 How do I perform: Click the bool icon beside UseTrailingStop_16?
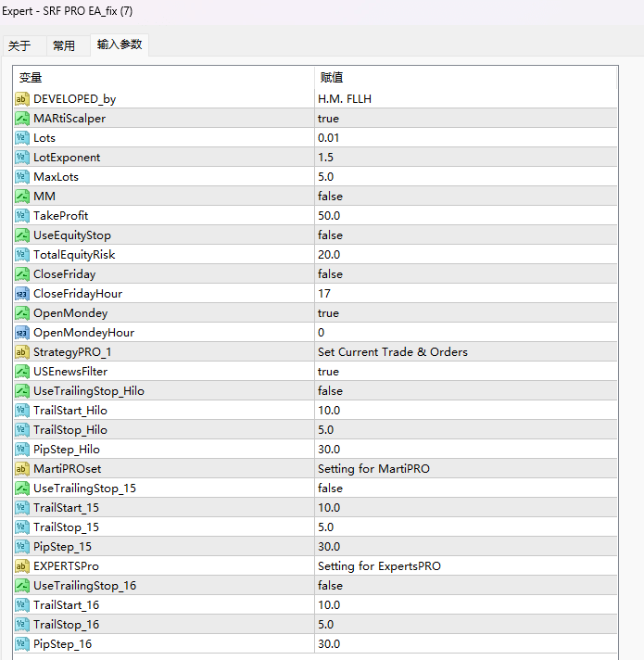(22, 586)
